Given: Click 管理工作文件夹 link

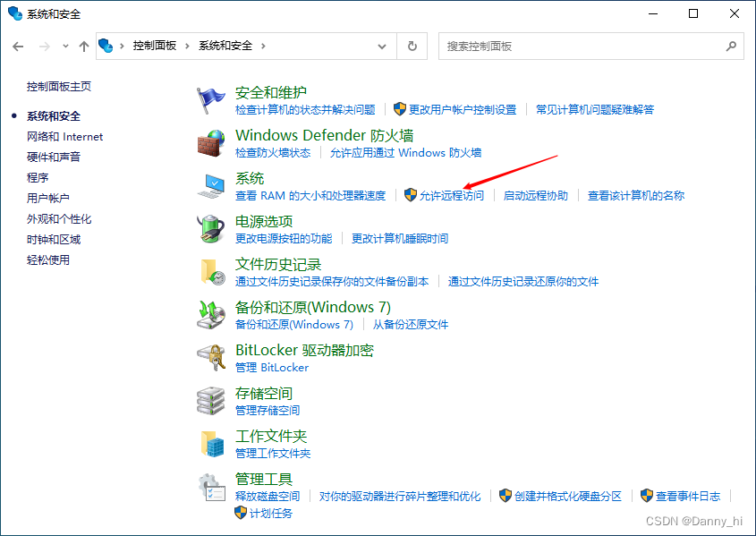Looking at the screenshot, I should (273, 454).
